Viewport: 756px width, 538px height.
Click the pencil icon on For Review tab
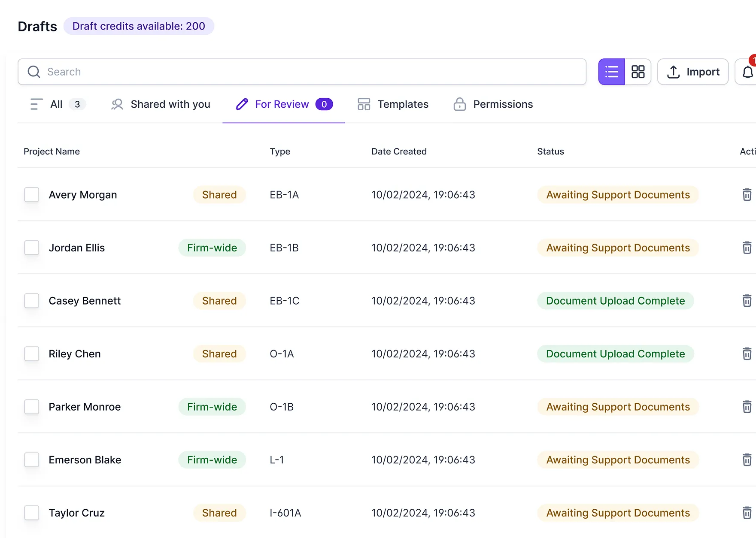[x=242, y=104]
